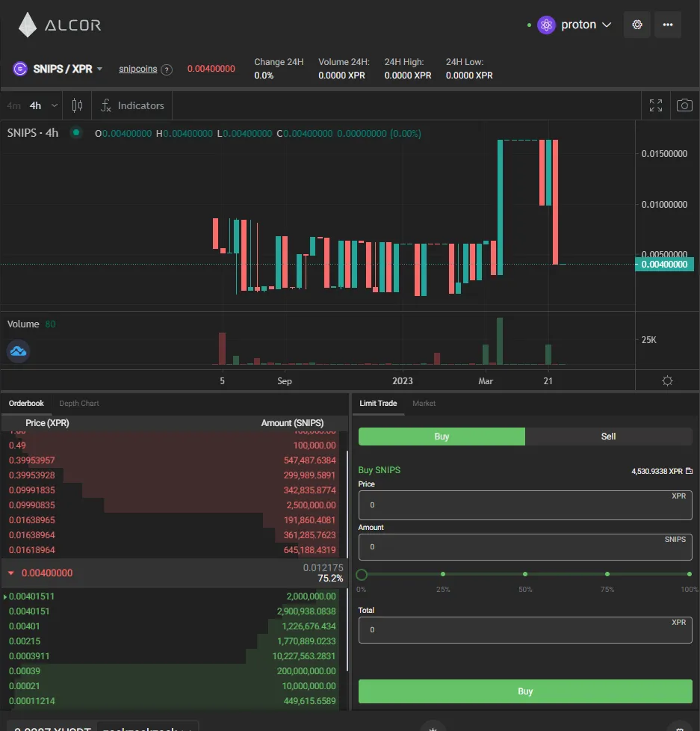Take a chart snapshot with camera

point(684,105)
